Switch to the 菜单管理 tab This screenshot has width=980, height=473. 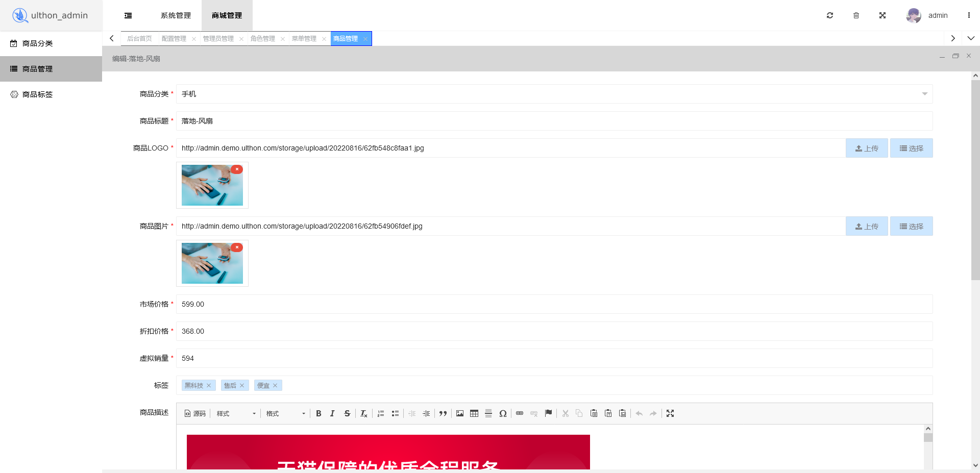304,38
